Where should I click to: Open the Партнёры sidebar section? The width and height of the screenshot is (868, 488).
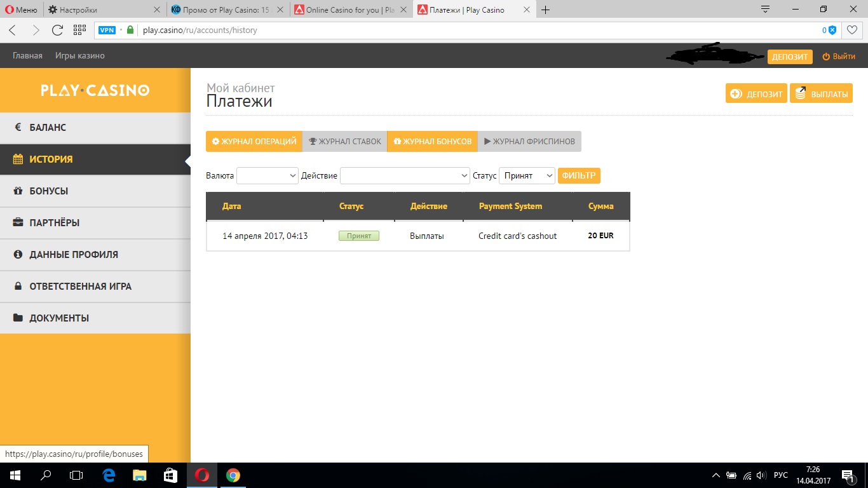(95, 223)
